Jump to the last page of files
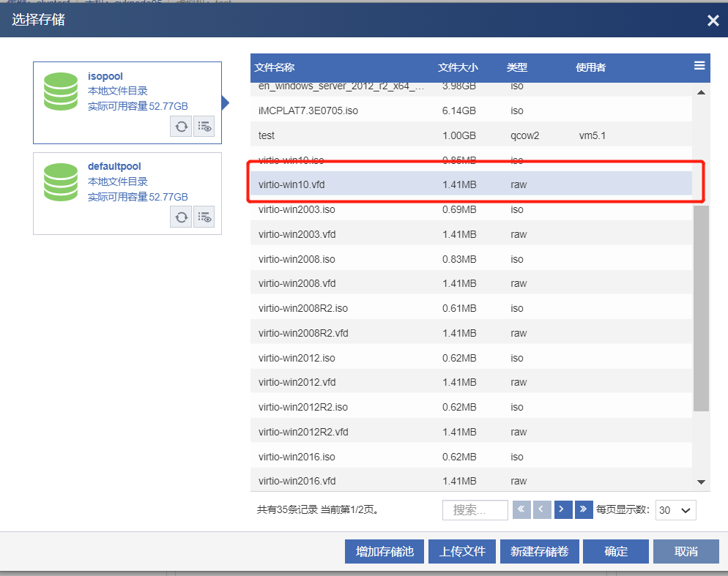This screenshot has width=728, height=576. coord(584,509)
